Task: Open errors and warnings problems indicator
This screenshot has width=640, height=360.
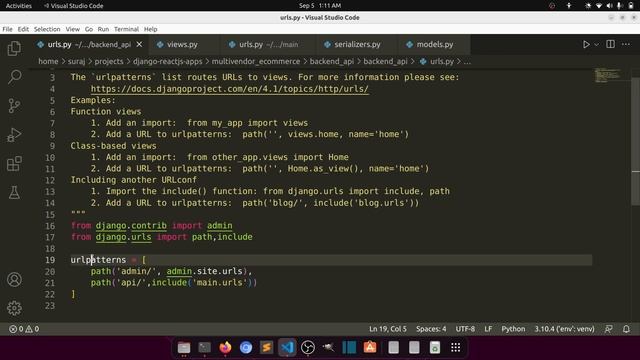Action: (24, 329)
